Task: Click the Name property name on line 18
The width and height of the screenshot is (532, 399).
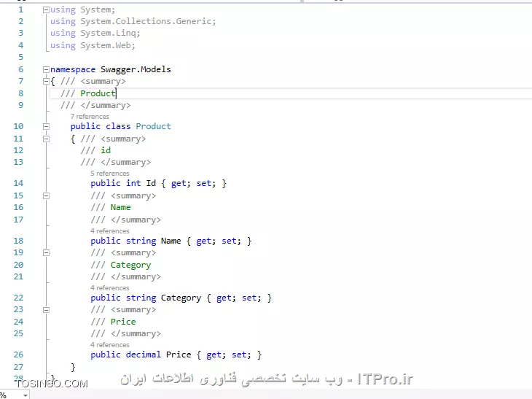Action: (171, 241)
